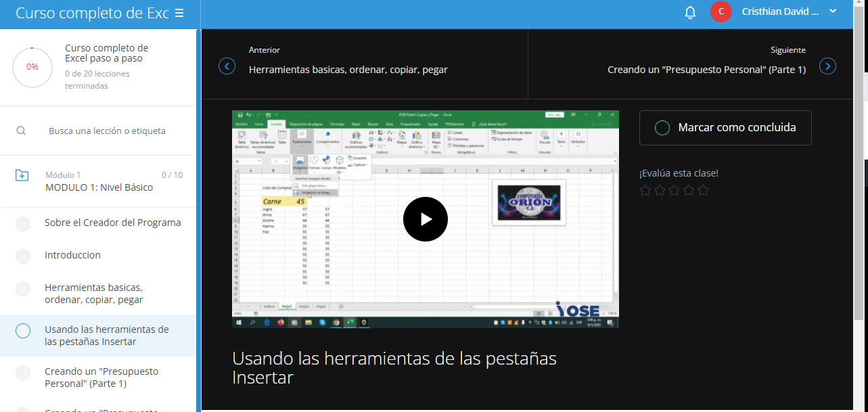Rate the class with five stars
Screen dimensions: 868x412
(x=704, y=191)
